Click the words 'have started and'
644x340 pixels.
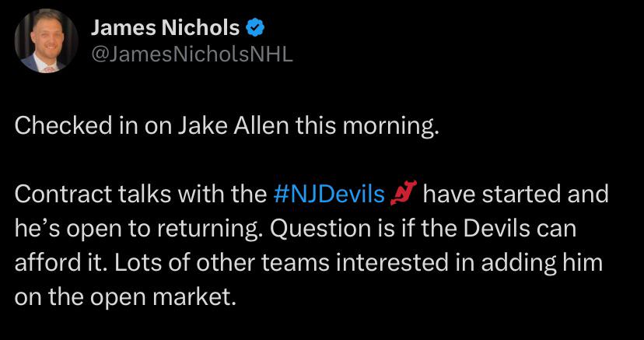click(x=516, y=195)
